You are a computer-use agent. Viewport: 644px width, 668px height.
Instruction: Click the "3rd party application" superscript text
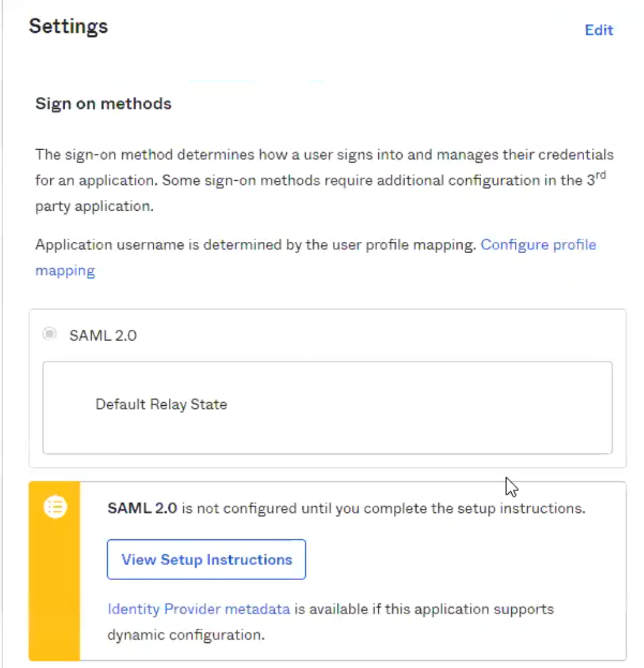click(600, 175)
